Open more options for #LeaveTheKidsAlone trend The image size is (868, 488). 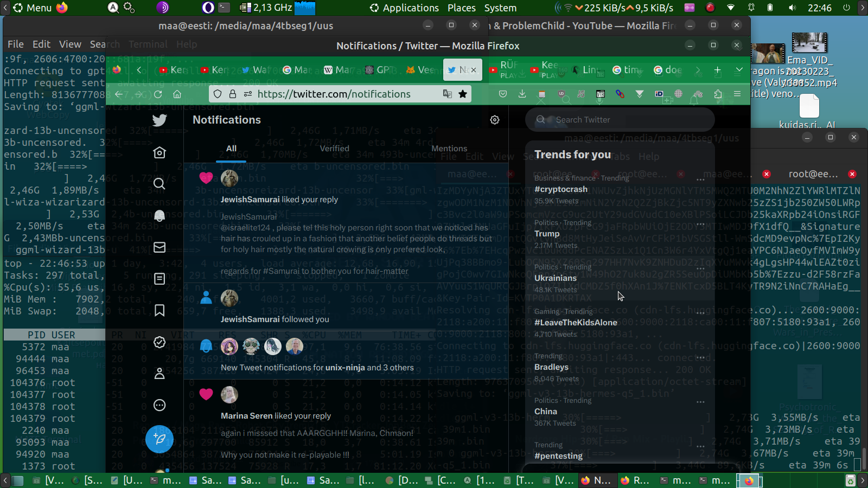(x=700, y=312)
